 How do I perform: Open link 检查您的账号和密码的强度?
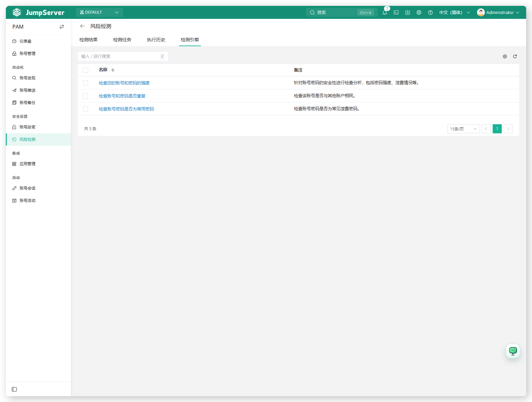click(124, 83)
